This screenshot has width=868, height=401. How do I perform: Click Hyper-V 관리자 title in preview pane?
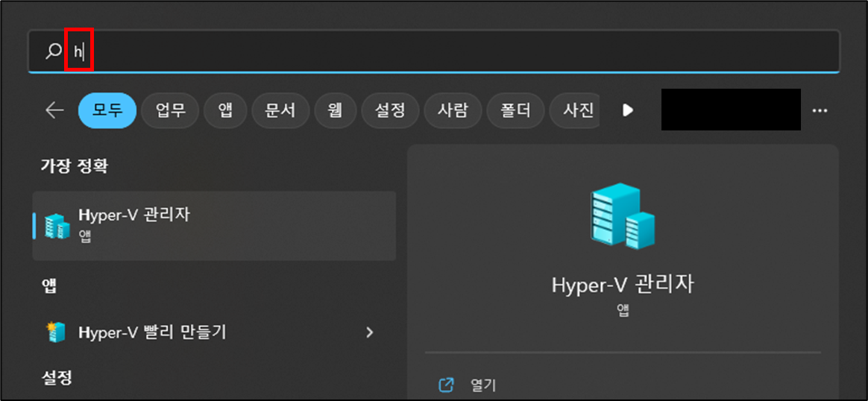click(x=623, y=285)
